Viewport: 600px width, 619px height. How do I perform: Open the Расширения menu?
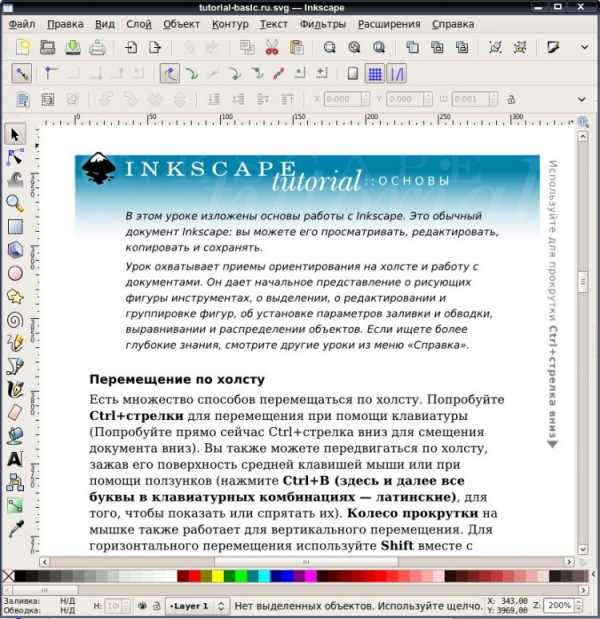pos(389,24)
